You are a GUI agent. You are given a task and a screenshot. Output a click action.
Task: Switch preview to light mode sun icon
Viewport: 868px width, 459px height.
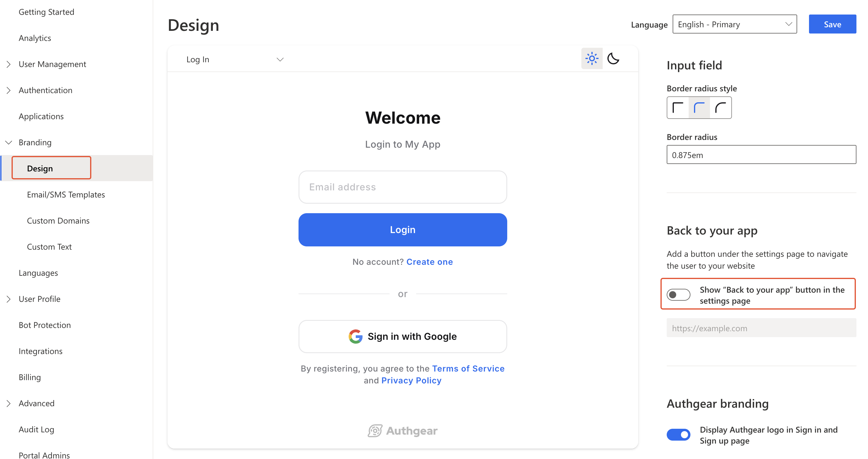(591, 59)
